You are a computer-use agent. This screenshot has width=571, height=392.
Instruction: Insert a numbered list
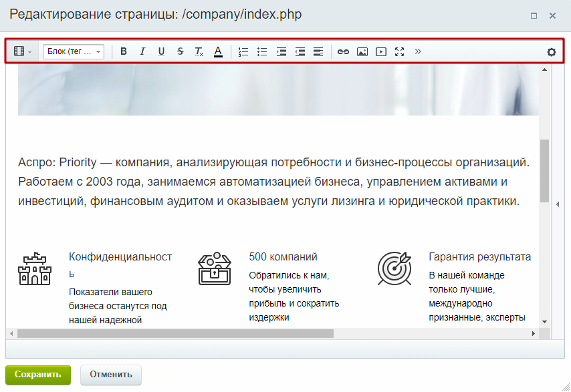pyautogui.click(x=243, y=51)
